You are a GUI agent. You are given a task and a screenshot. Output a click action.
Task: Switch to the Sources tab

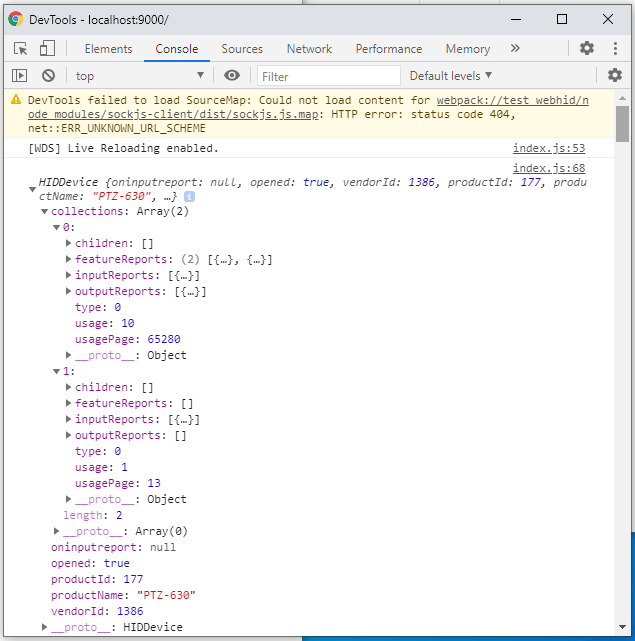pos(242,49)
